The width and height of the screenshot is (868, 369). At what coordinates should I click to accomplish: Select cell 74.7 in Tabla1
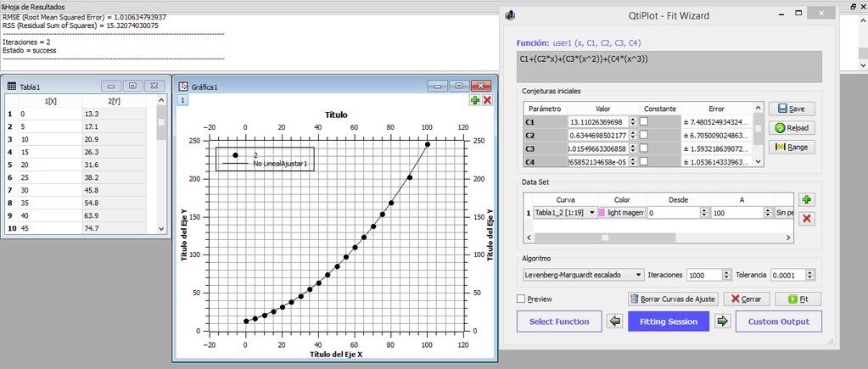tap(114, 228)
